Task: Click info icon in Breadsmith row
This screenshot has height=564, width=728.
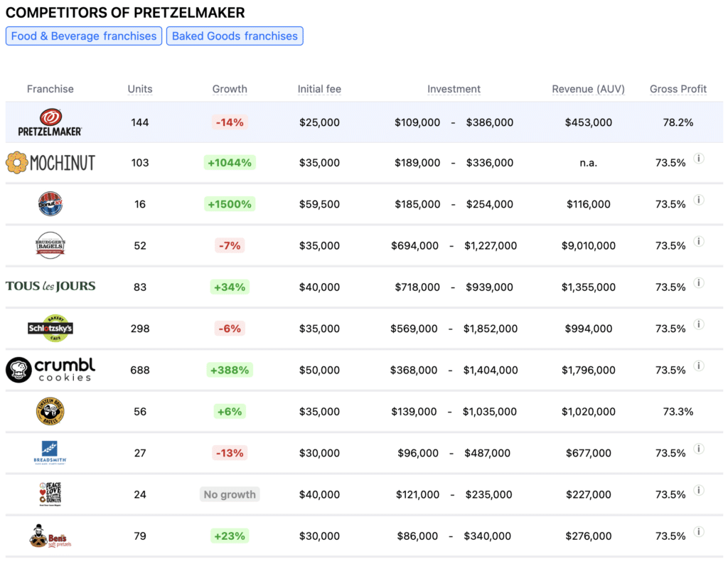Action: click(x=699, y=449)
